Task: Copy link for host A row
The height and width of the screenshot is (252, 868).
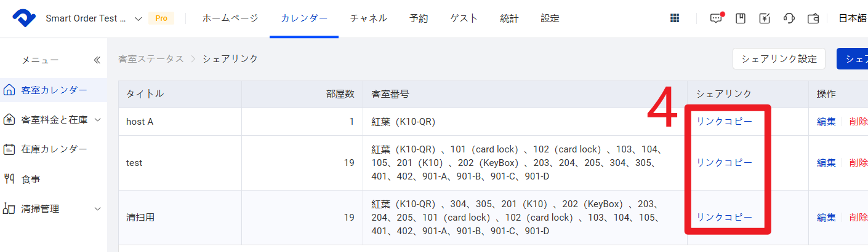Action: click(x=725, y=122)
